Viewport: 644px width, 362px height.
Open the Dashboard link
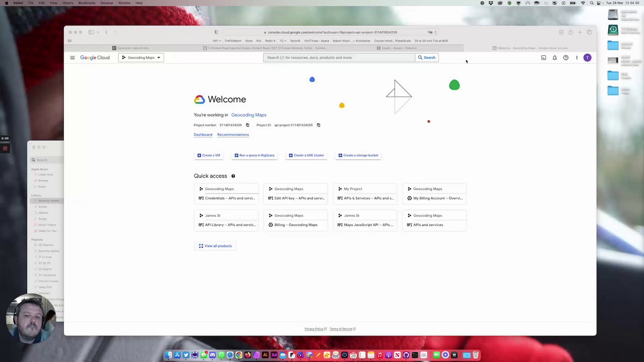[x=203, y=135]
